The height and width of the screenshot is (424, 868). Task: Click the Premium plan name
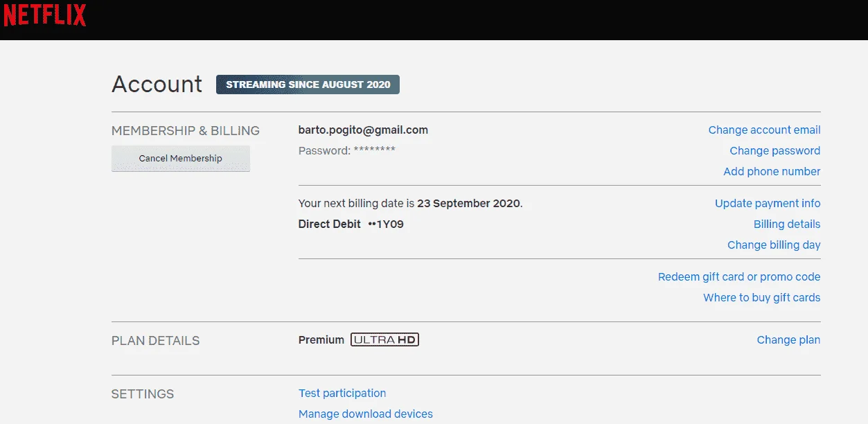point(321,340)
